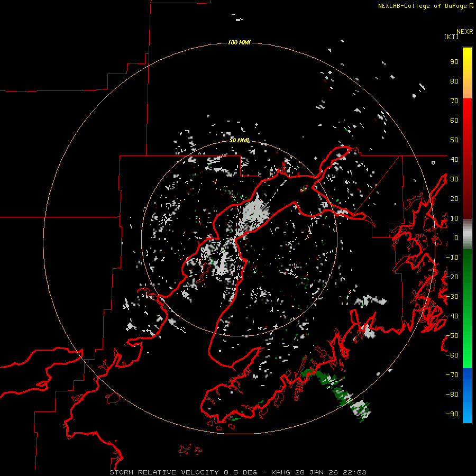Click the NEXR legend title
Screen dimensions: 476x476
point(464,32)
